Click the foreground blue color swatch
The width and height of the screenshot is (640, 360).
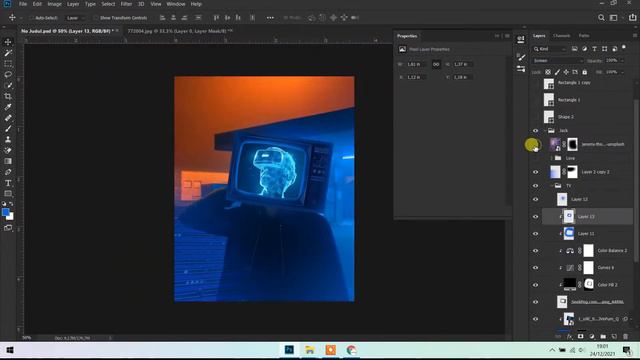(5, 212)
